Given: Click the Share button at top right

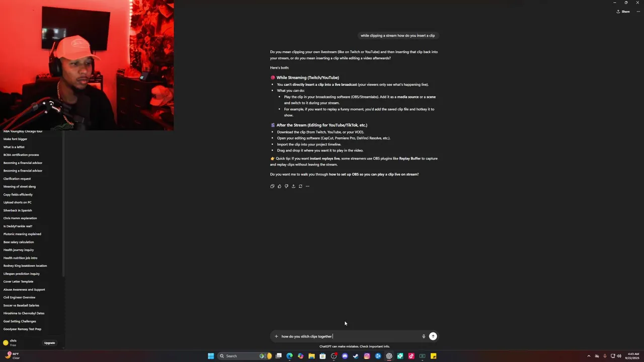Looking at the screenshot, I should point(623,12).
